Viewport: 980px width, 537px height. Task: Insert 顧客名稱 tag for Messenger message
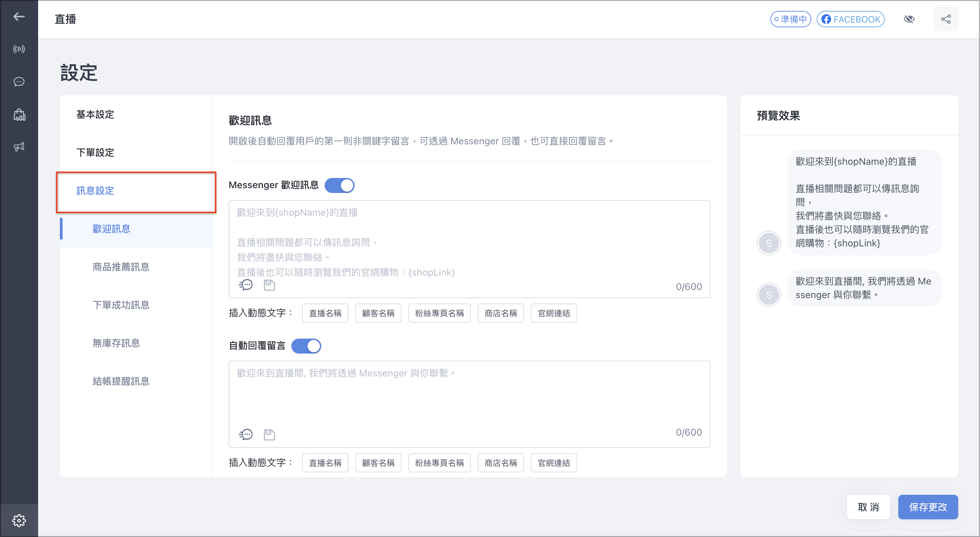tap(378, 313)
